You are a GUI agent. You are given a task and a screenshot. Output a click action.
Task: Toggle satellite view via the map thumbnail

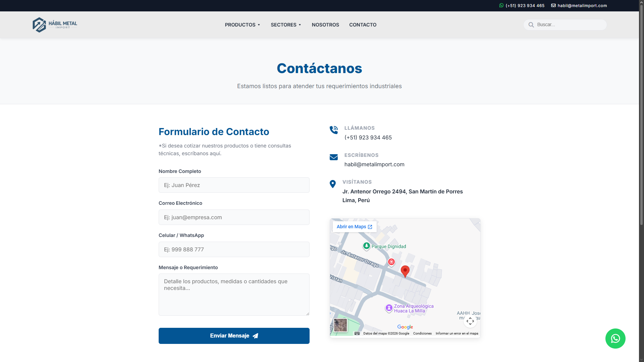[340, 325]
